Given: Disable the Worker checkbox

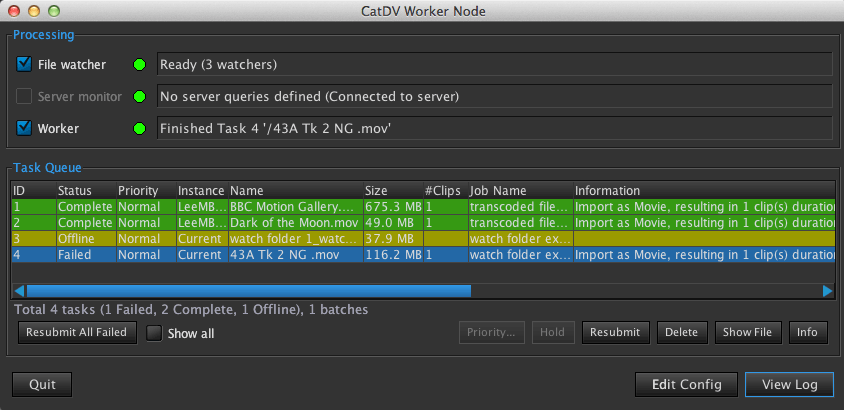Looking at the screenshot, I should click(x=25, y=129).
